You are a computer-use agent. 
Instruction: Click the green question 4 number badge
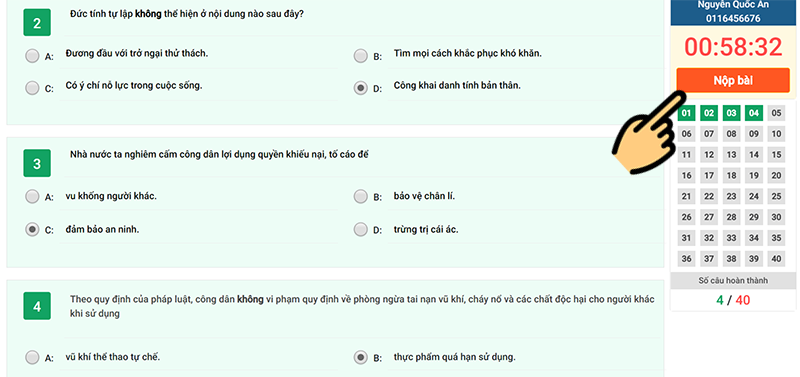coord(37,306)
